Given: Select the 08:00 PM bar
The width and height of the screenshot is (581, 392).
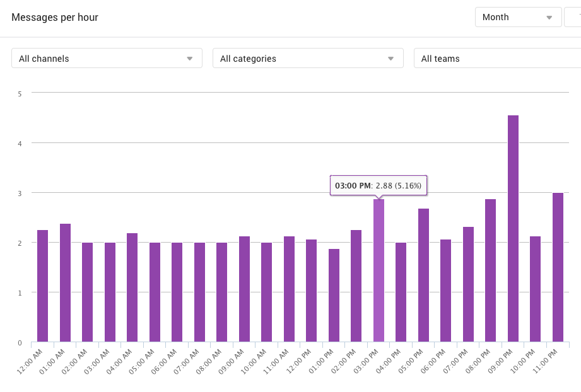Looking at the screenshot, I should 490,270.
